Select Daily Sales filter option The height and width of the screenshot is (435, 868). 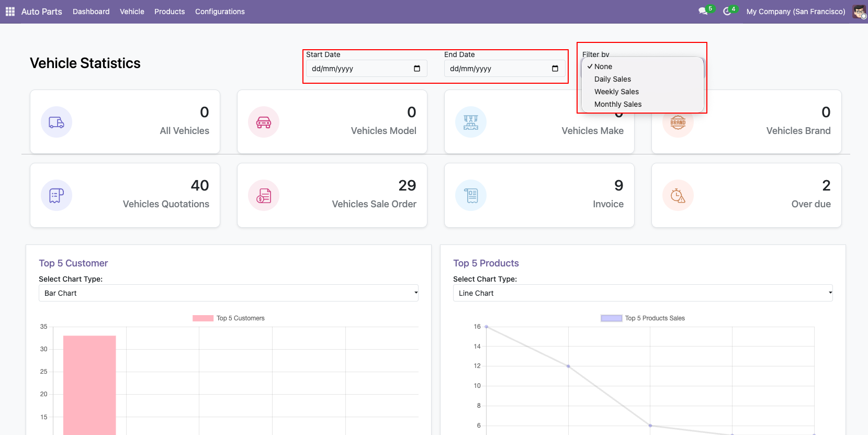point(612,79)
